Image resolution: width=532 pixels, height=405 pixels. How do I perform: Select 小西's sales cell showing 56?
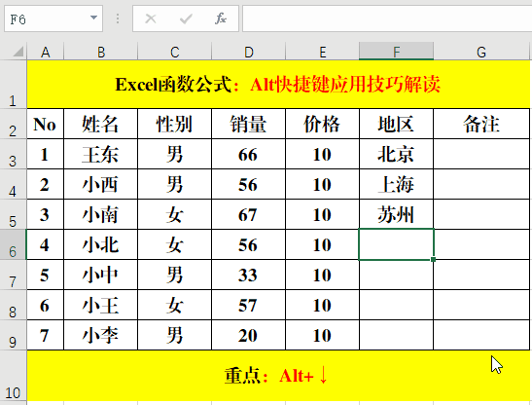(x=249, y=185)
